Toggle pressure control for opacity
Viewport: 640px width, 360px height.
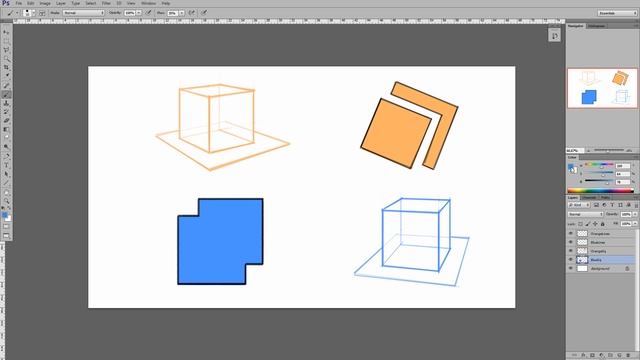click(149, 13)
